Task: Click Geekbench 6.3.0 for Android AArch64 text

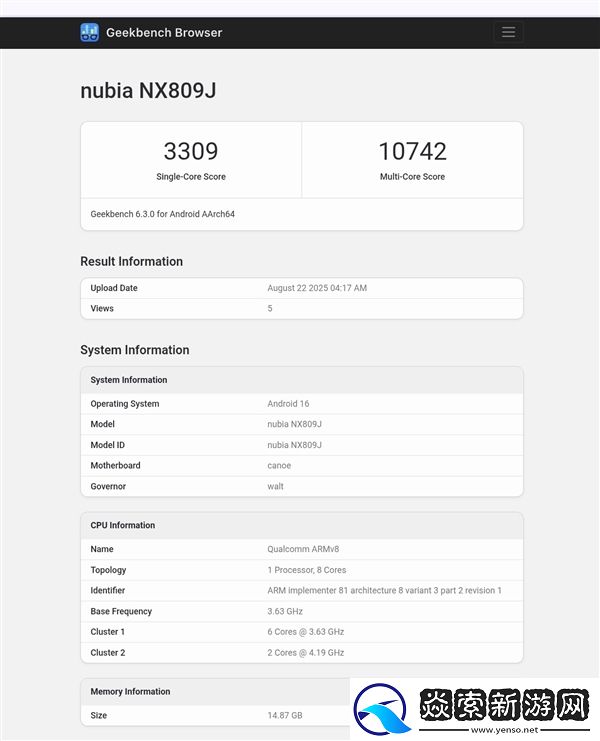Action: tap(162, 214)
